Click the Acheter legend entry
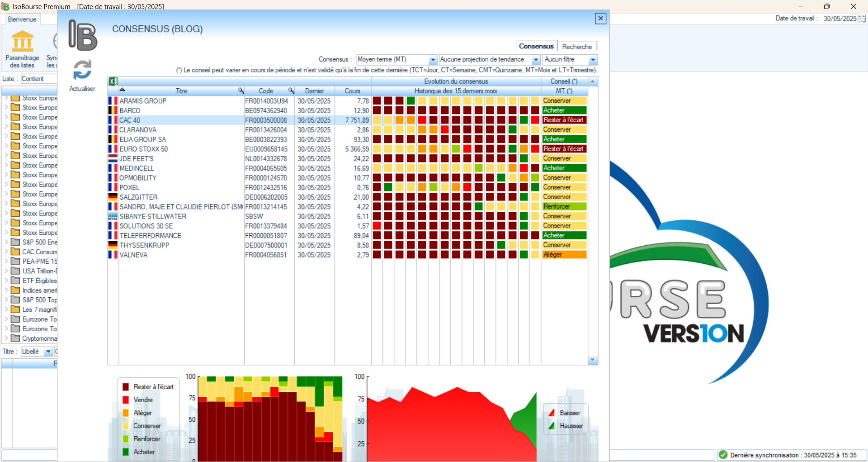The image size is (868, 462). [139, 452]
